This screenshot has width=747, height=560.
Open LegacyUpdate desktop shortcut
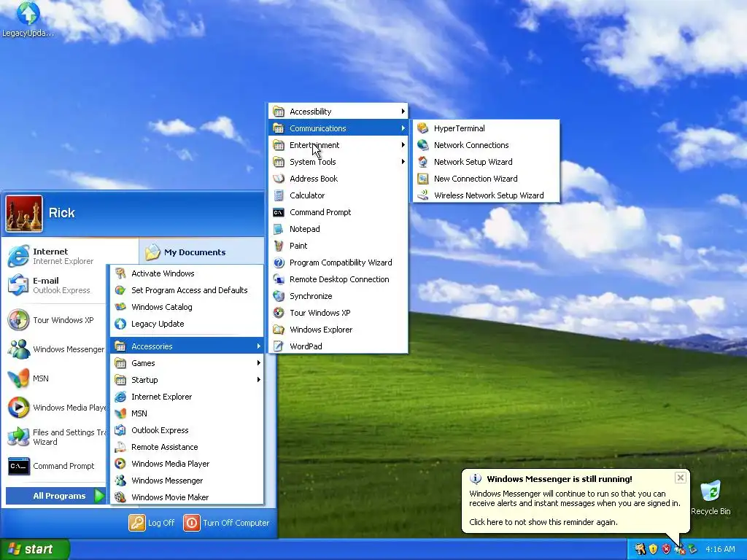coord(28,19)
